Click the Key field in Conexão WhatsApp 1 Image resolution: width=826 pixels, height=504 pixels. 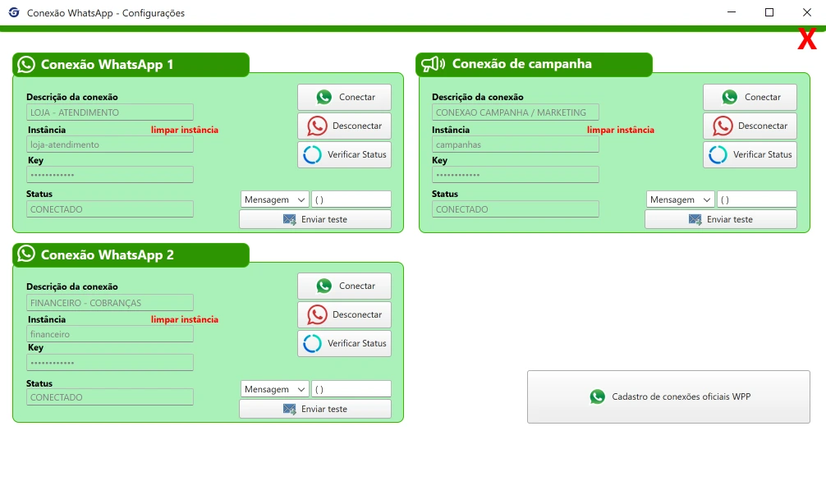pyautogui.click(x=109, y=174)
